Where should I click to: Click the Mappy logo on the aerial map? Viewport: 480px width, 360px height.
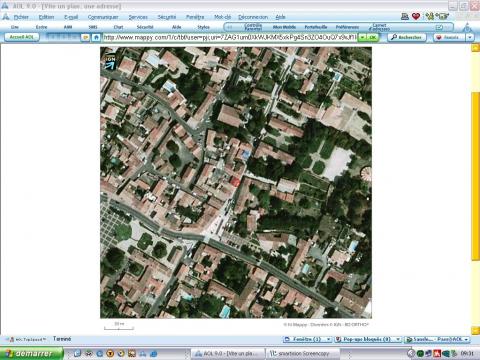[110, 61]
